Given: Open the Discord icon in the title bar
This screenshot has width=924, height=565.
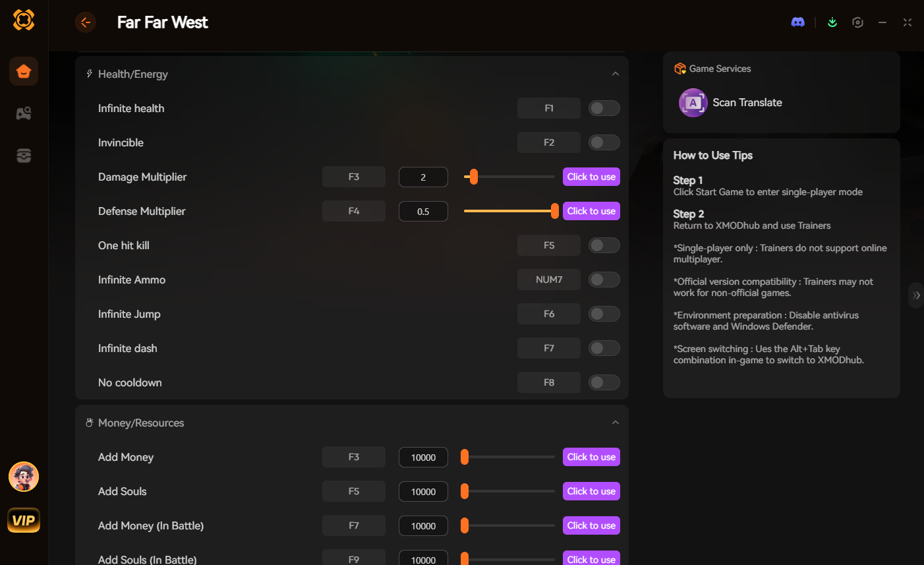Looking at the screenshot, I should tap(797, 22).
